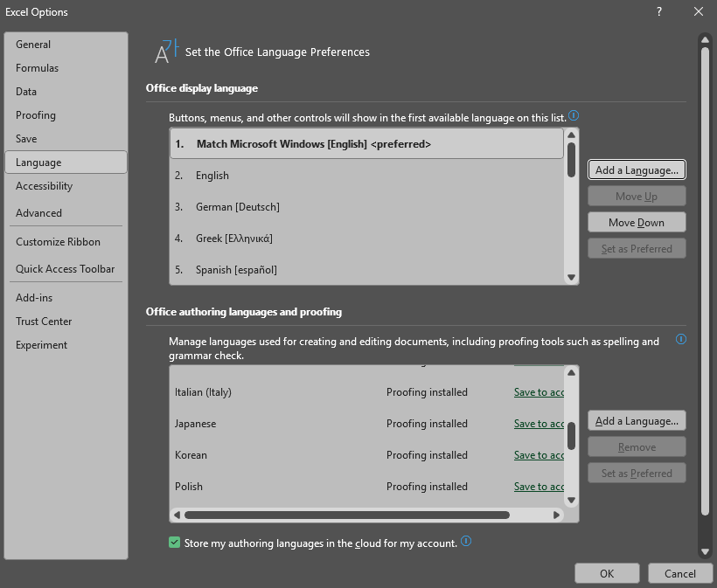Image resolution: width=717 pixels, height=588 pixels.
Task: Select the Japanese authoring language row
Action: (366, 424)
